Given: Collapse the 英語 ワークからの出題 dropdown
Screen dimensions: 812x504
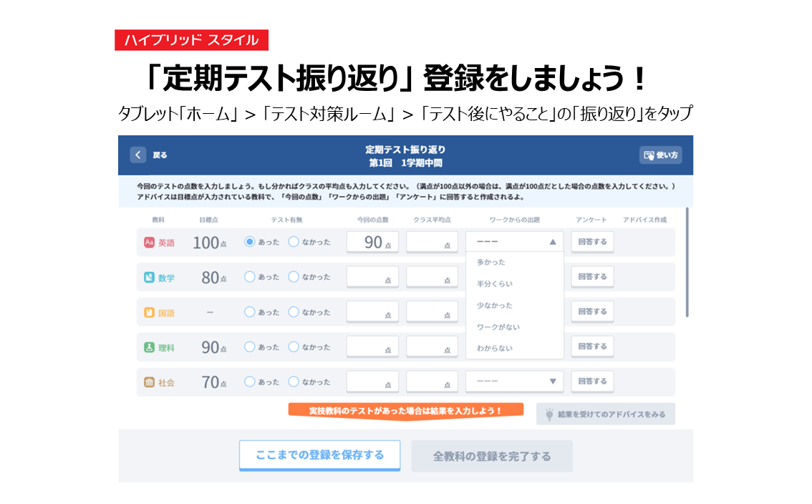Looking at the screenshot, I should tap(552, 243).
